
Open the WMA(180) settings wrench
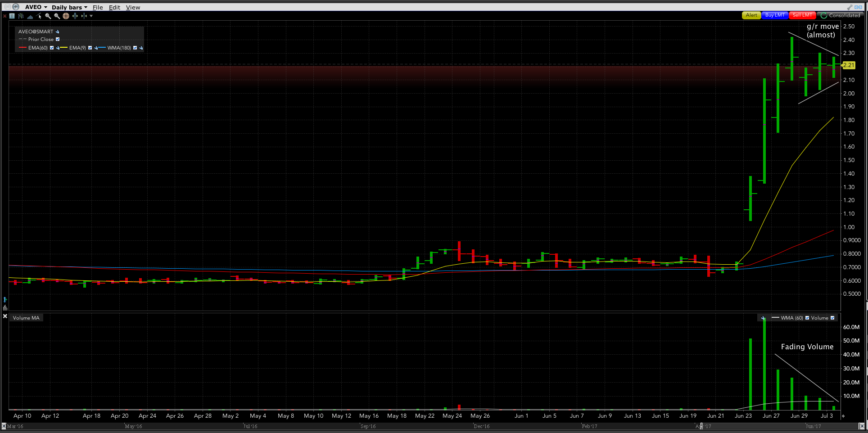pyautogui.click(x=141, y=48)
